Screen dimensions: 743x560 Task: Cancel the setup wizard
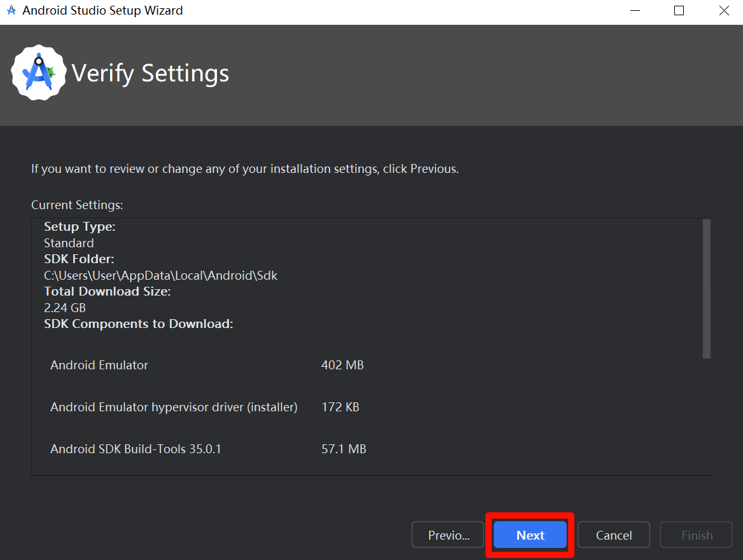pyautogui.click(x=613, y=535)
